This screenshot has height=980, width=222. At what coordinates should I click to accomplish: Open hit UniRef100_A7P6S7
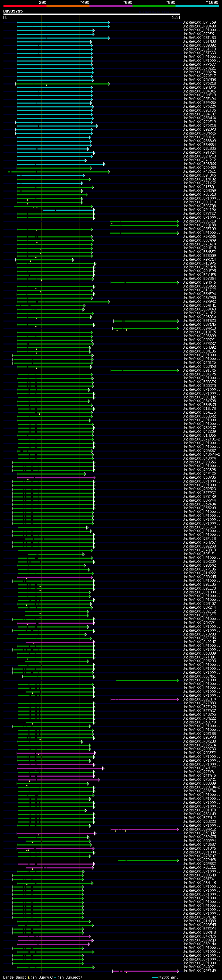tap(199, 64)
